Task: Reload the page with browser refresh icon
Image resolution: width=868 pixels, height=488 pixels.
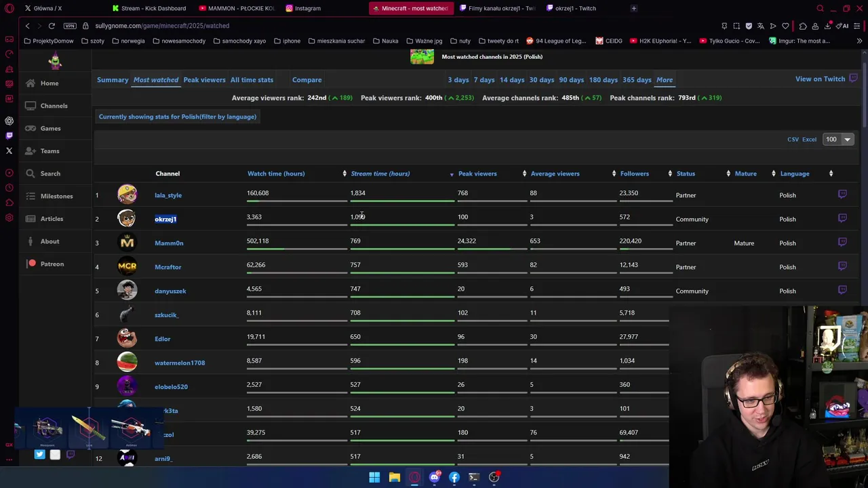Action: coord(52,26)
